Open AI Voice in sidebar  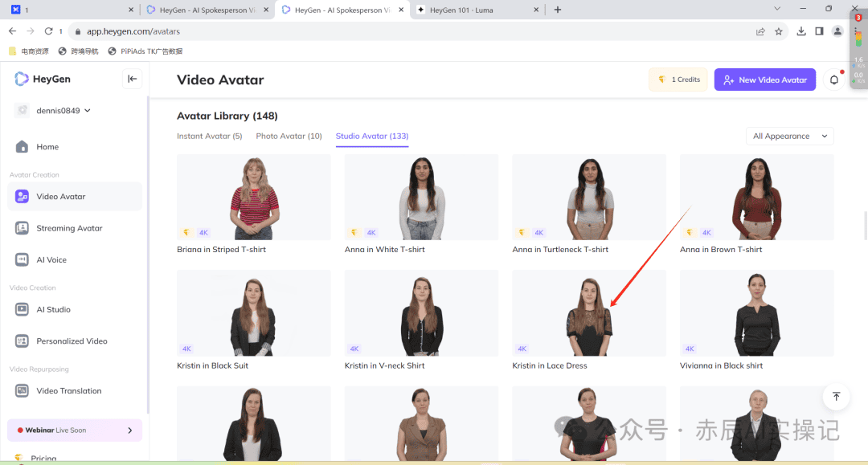51,260
